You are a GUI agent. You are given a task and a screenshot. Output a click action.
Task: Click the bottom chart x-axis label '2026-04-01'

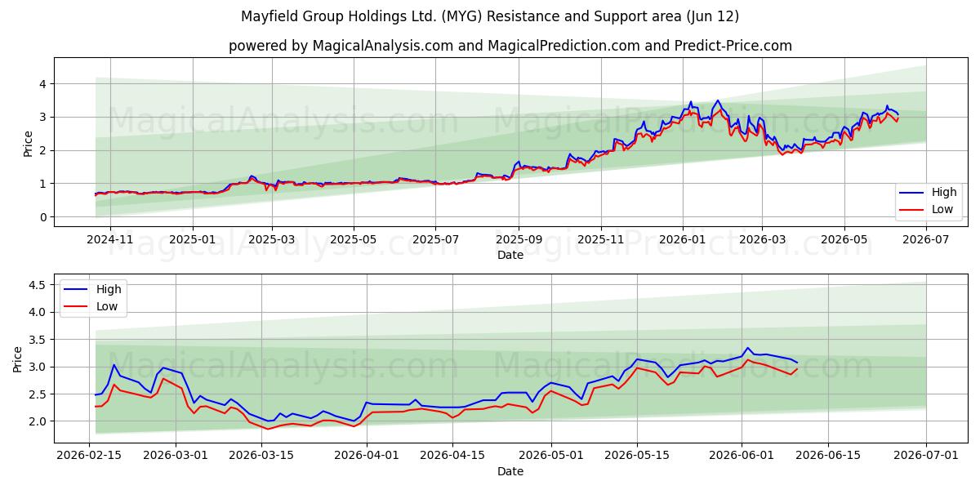coord(367,456)
